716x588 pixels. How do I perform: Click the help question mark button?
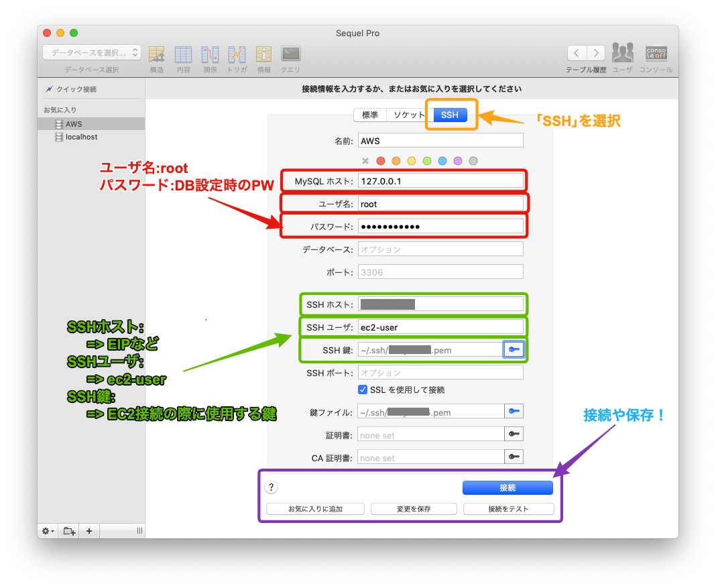pyautogui.click(x=272, y=487)
